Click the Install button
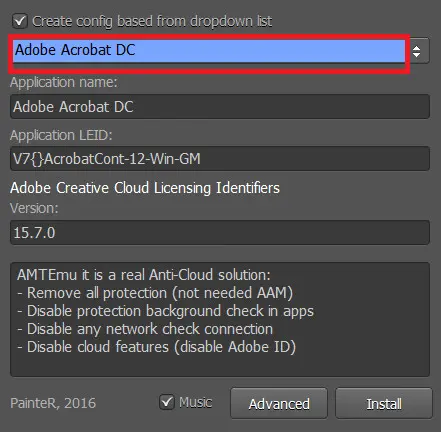The height and width of the screenshot is (432, 441). (x=384, y=403)
